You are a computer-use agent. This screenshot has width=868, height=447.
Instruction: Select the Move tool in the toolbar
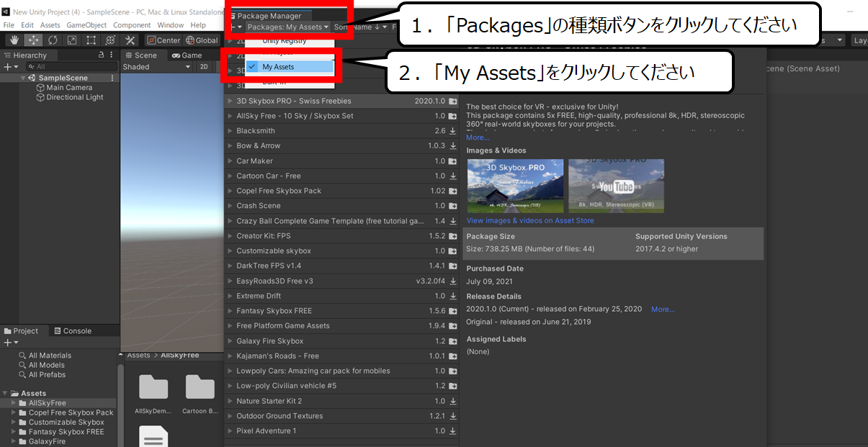pyautogui.click(x=33, y=40)
